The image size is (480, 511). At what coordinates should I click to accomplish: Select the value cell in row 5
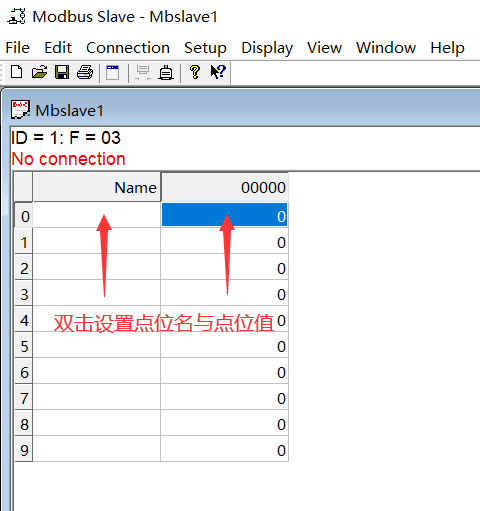[224, 345]
